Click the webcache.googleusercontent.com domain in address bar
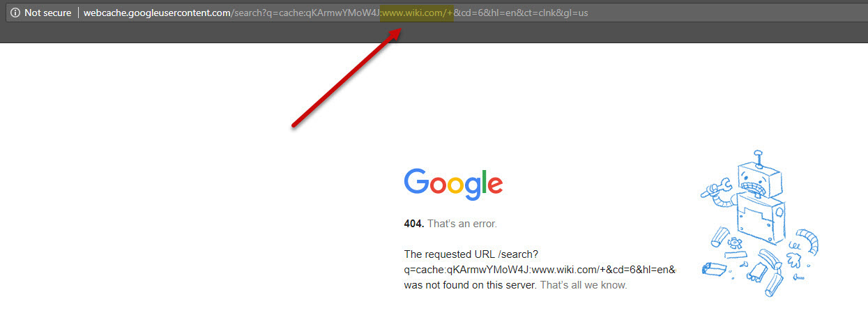This screenshot has width=868, height=315. point(157,13)
